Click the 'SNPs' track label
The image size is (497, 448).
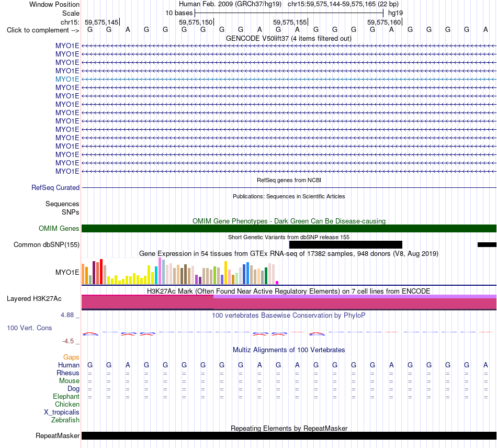point(71,212)
